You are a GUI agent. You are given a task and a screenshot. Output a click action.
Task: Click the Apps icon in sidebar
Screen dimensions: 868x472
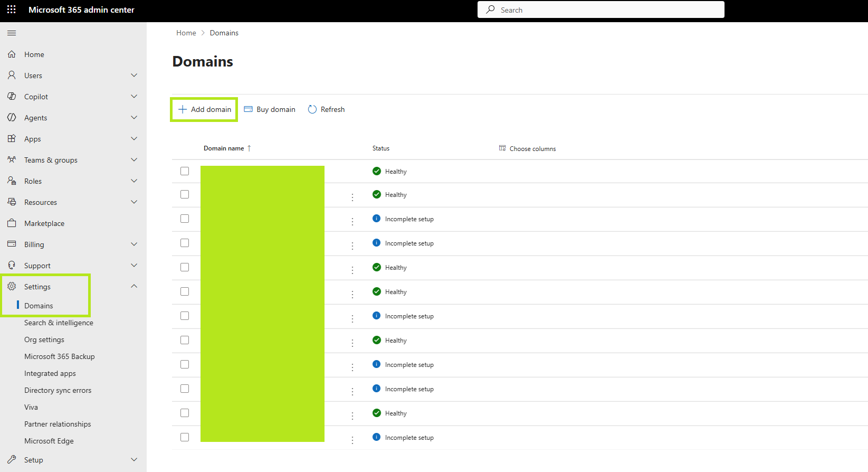(x=12, y=139)
